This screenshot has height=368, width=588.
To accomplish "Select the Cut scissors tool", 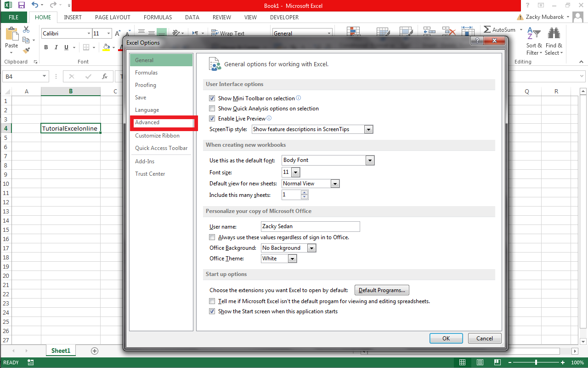I will pos(26,29).
